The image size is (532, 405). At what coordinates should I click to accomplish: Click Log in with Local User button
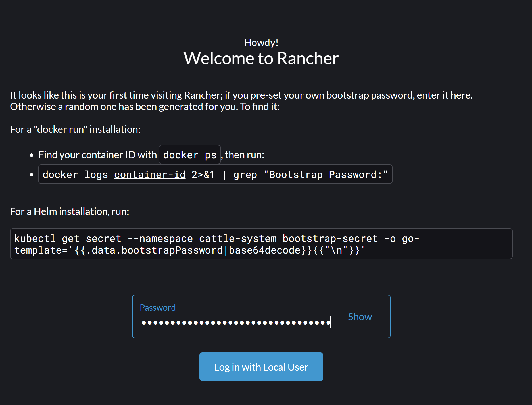pos(261,367)
